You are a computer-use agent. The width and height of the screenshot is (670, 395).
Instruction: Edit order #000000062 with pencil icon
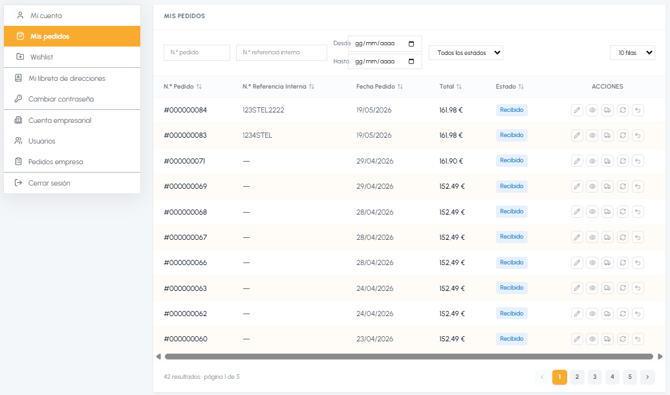pyautogui.click(x=577, y=313)
